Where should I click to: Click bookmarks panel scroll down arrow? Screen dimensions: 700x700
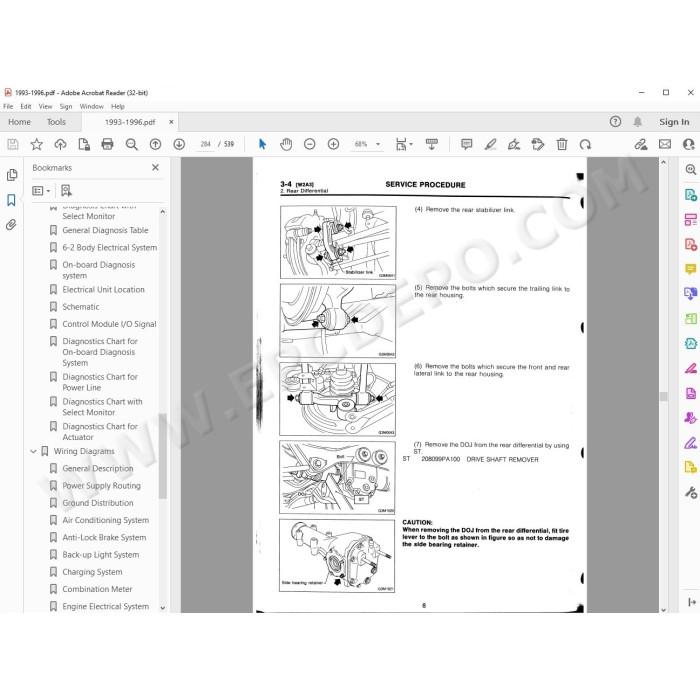pos(162,608)
